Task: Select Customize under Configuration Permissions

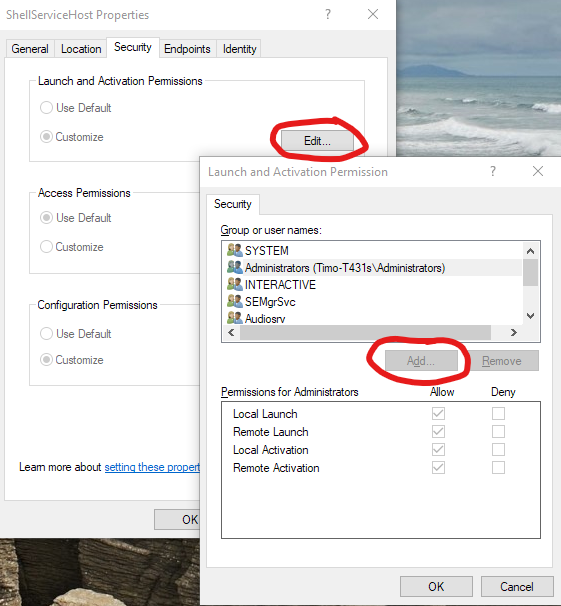Action: (72, 360)
